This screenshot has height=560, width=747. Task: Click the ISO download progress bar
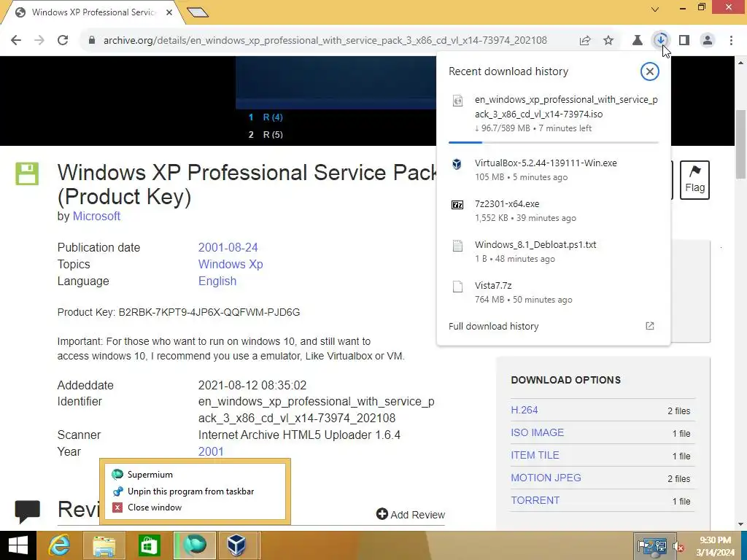554,142
